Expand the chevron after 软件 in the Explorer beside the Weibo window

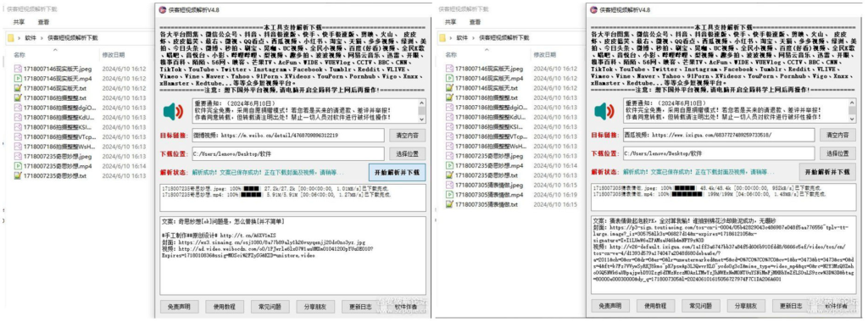(x=42, y=37)
